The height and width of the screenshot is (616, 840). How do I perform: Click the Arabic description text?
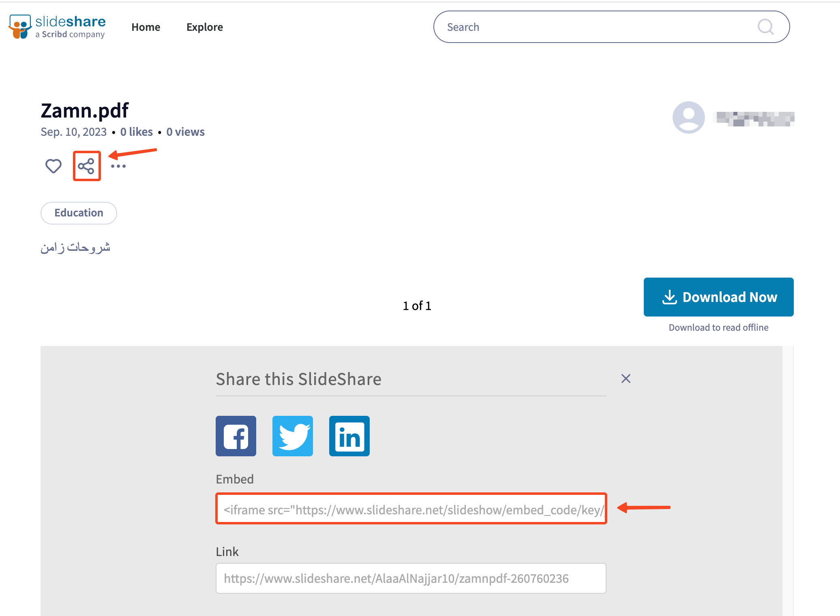tap(75, 248)
